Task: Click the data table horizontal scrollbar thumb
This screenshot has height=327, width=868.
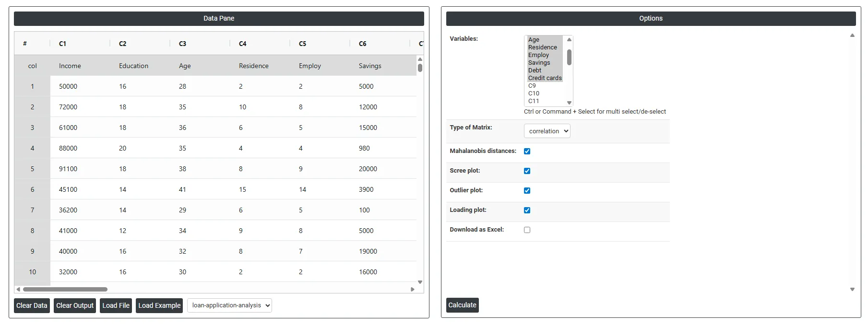Action: point(65,289)
